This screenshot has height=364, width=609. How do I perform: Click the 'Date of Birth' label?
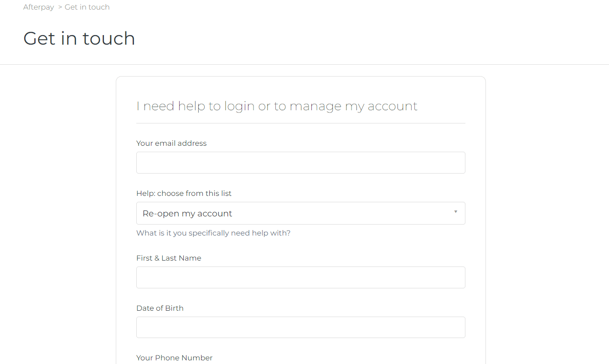pyautogui.click(x=160, y=308)
